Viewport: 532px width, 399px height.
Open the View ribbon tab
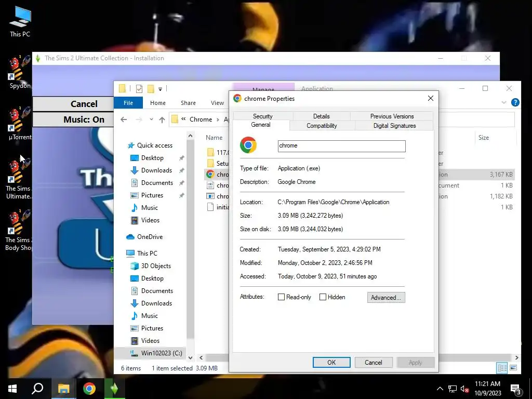tap(217, 103)
